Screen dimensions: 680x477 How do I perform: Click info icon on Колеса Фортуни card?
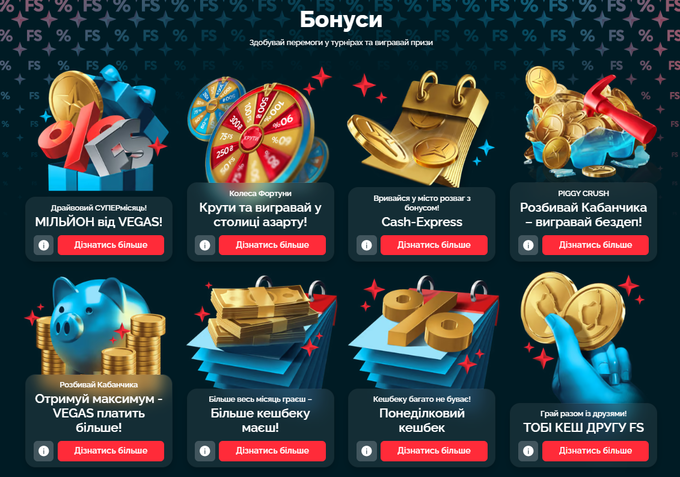(205, 245)
